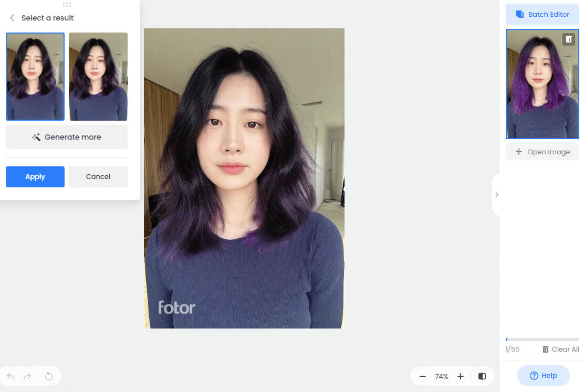Zoom in with the plus icon
584x392 pixels.
coord(461,376)
